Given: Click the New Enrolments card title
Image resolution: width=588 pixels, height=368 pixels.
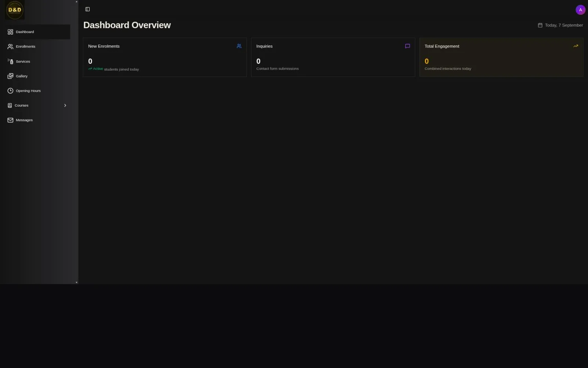Looking at the screenshot, I should click(104, 46).
